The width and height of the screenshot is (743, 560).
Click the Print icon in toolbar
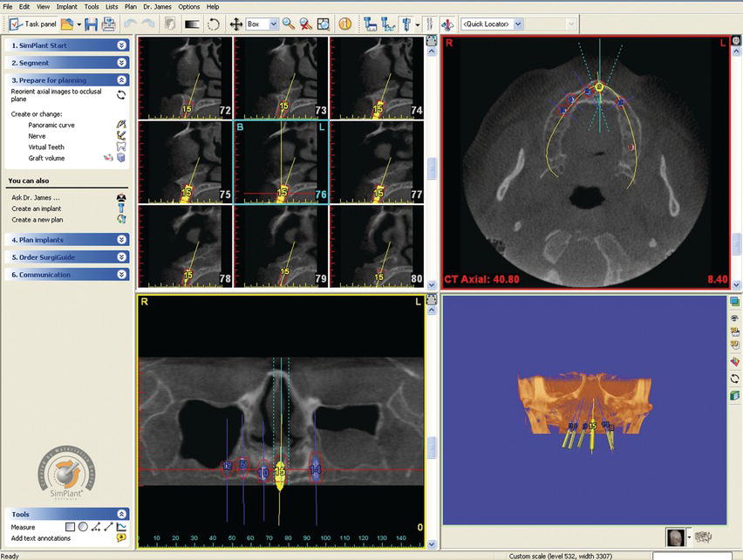pos(107,24)
